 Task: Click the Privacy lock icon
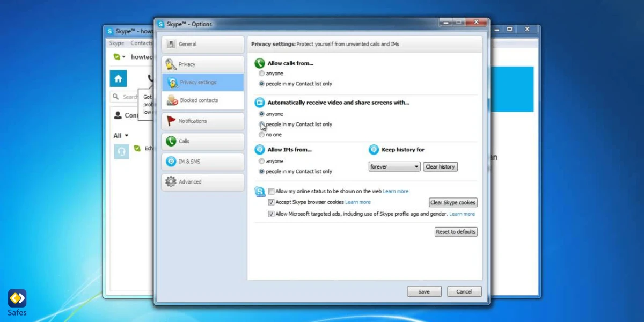[x=171, y=64]
